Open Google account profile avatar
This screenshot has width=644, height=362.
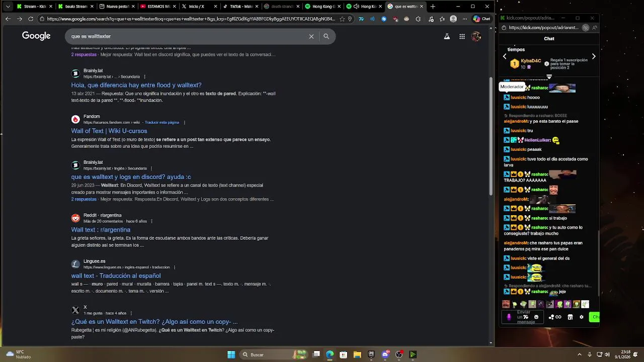point(476,36)
